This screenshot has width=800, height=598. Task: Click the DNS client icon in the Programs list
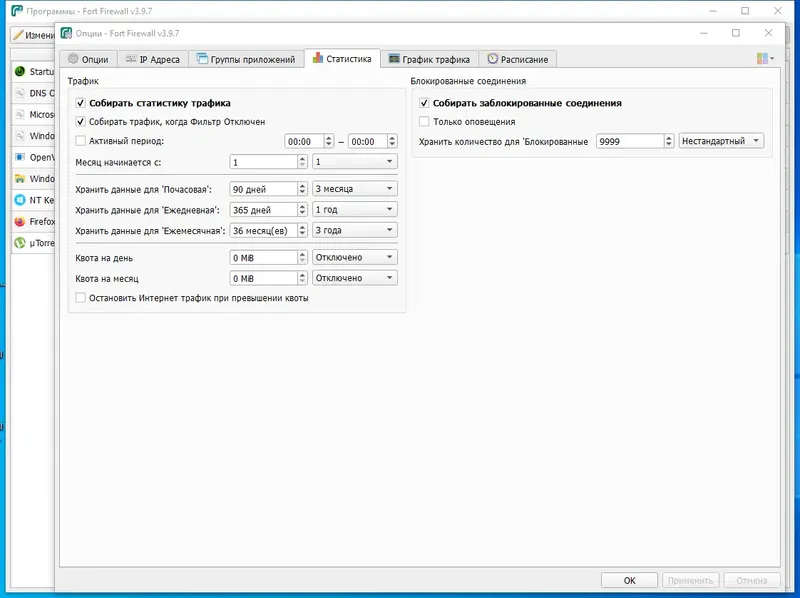click(20, 93)
